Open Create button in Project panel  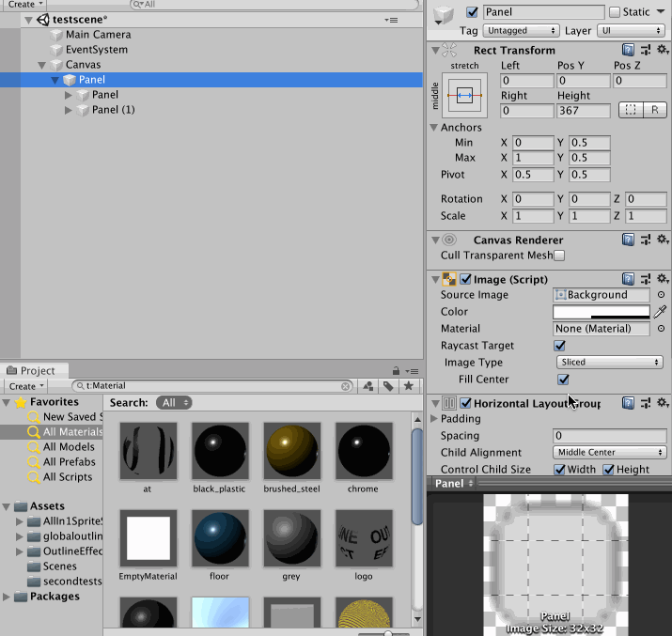click(x=25, y=386)
